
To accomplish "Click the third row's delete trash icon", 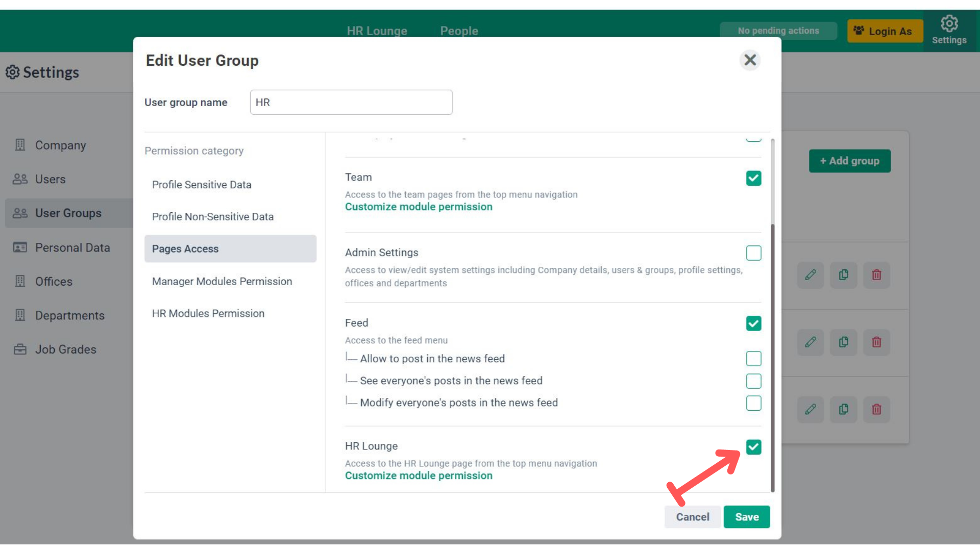I will click(876, 409).
